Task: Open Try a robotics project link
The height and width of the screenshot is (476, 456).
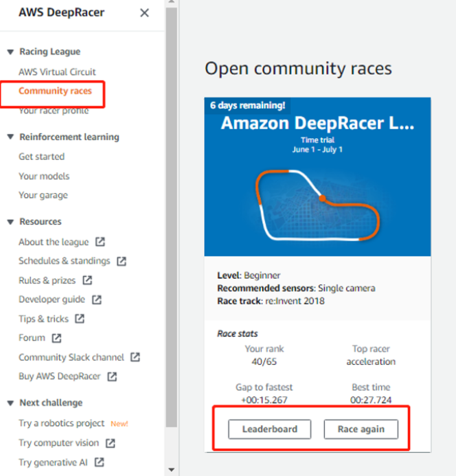Action: pos(62,423)
